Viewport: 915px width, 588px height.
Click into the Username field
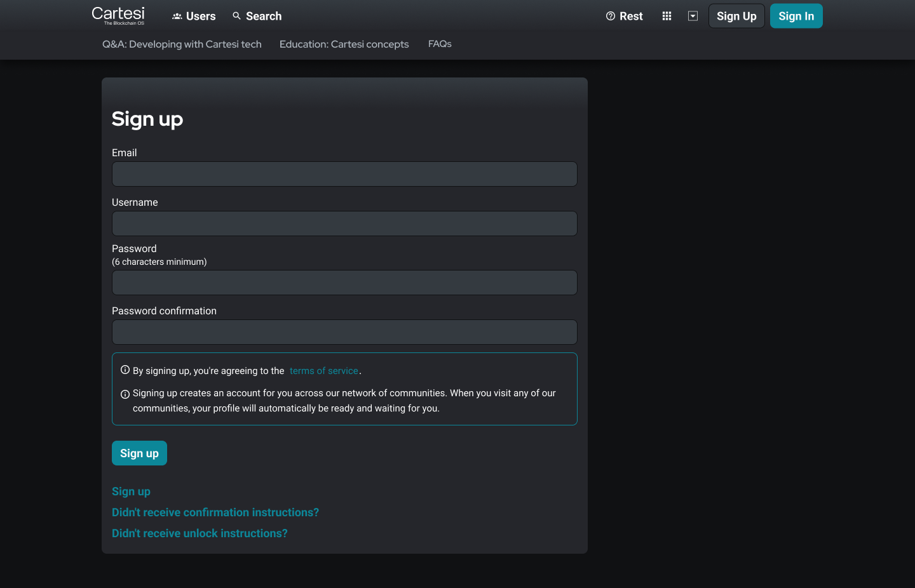[x=344, y=224]
